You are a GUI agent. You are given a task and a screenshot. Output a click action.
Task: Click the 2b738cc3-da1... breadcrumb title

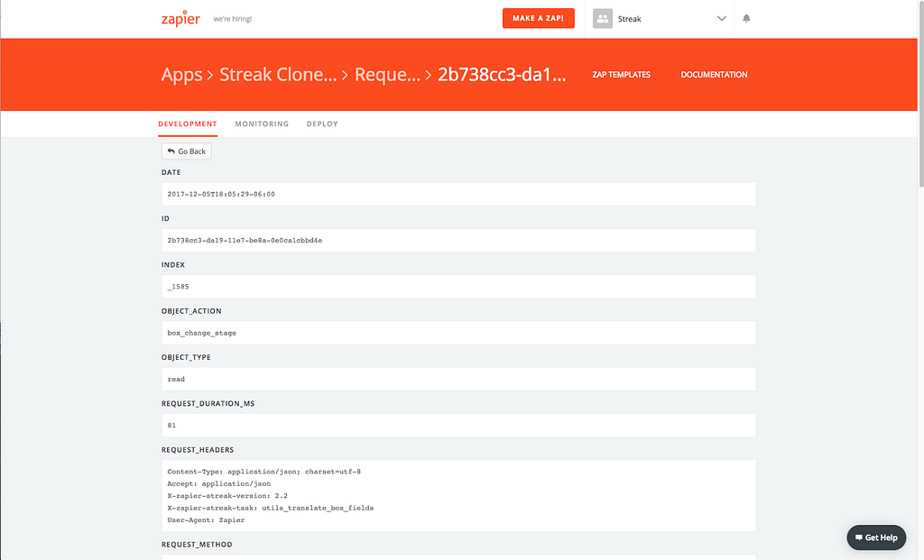point(502,75)
